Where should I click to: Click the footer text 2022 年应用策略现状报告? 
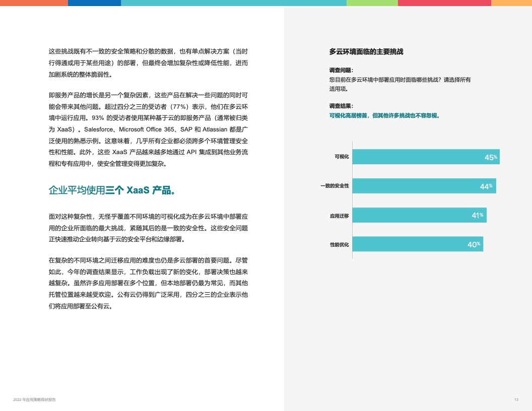tap(35, 399)
